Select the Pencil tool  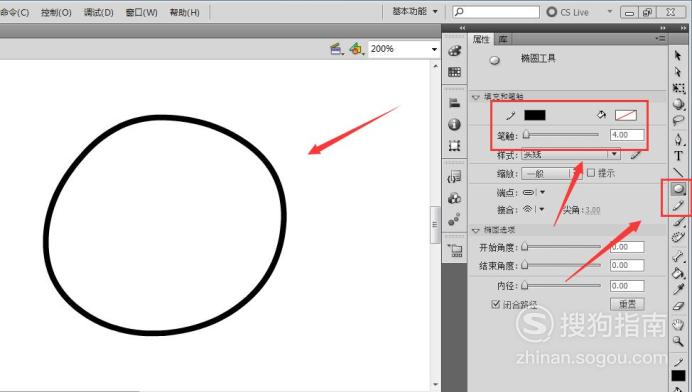coord(678,206)
